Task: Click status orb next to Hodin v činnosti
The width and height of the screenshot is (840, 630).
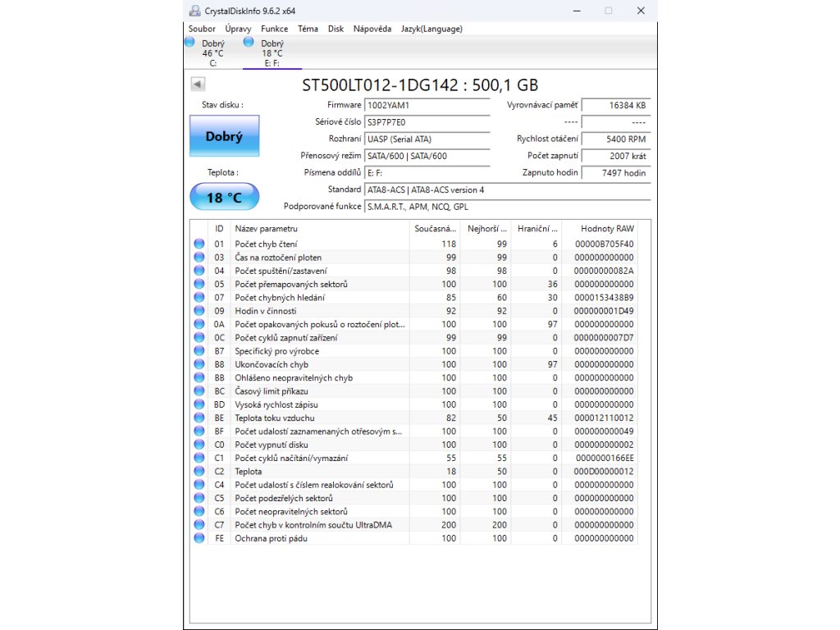Action: tap(199, 311)
